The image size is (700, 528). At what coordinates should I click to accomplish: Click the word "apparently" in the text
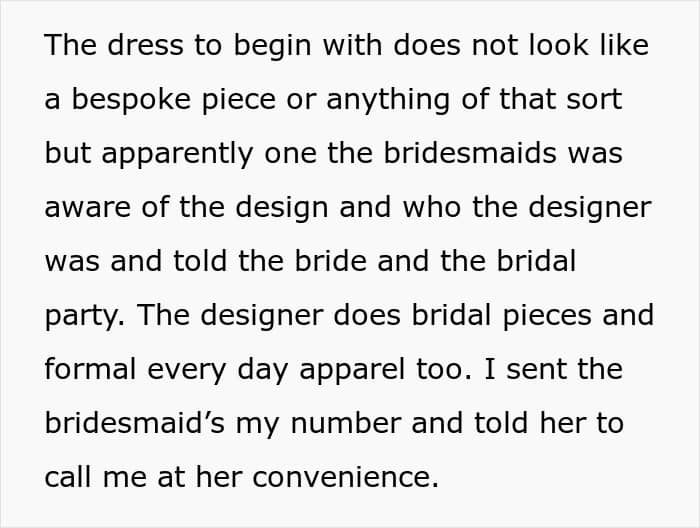coord(177,155)
